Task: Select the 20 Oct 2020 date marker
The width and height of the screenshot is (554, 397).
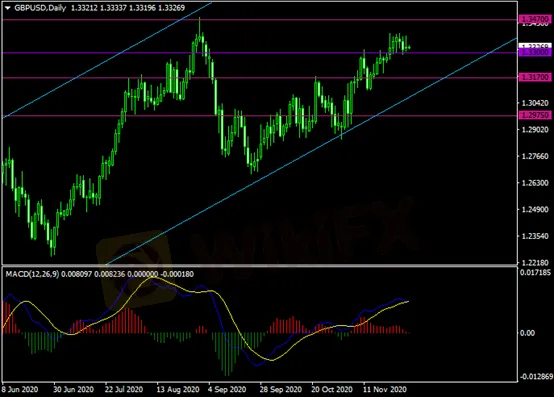Action: pyautogui.click(x=332, y=390)
